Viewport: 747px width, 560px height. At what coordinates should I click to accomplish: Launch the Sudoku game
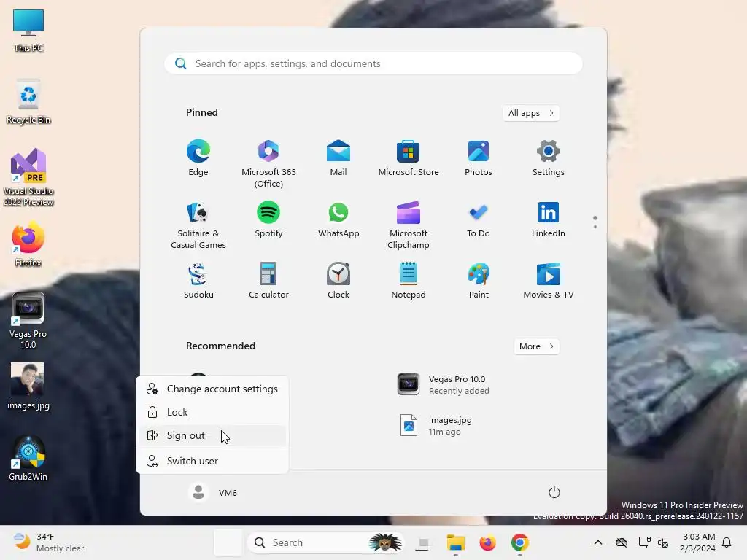point(198,281)
